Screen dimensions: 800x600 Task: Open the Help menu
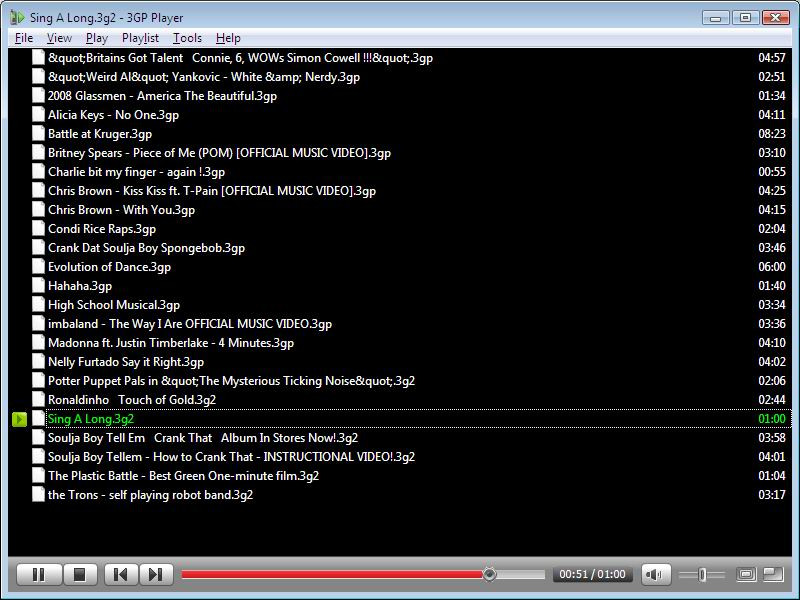point(228,38)
